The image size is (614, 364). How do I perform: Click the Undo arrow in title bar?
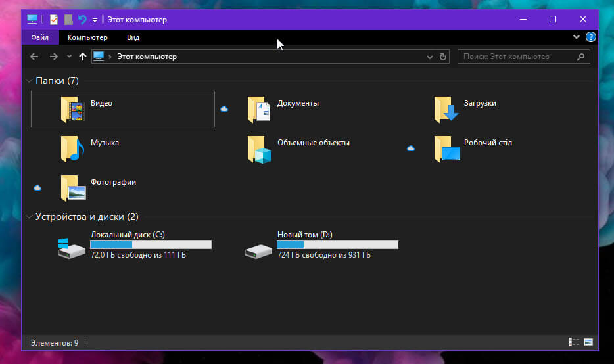pos(82,20)
